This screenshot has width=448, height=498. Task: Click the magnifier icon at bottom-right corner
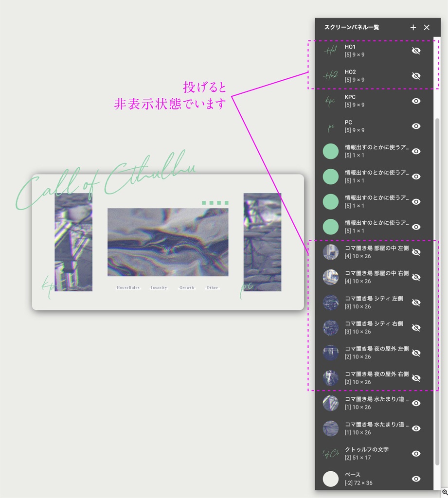[444, 492]
